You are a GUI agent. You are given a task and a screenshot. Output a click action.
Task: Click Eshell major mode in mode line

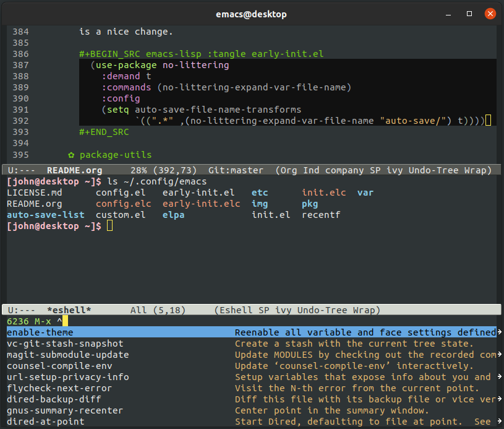tap(236, 310)
